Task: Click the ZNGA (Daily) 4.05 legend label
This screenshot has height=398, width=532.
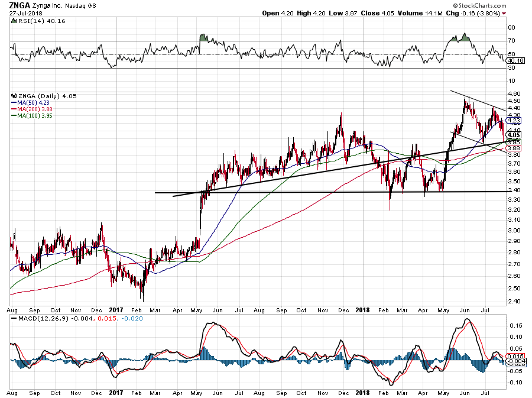Action: click(x=47, y=96)
